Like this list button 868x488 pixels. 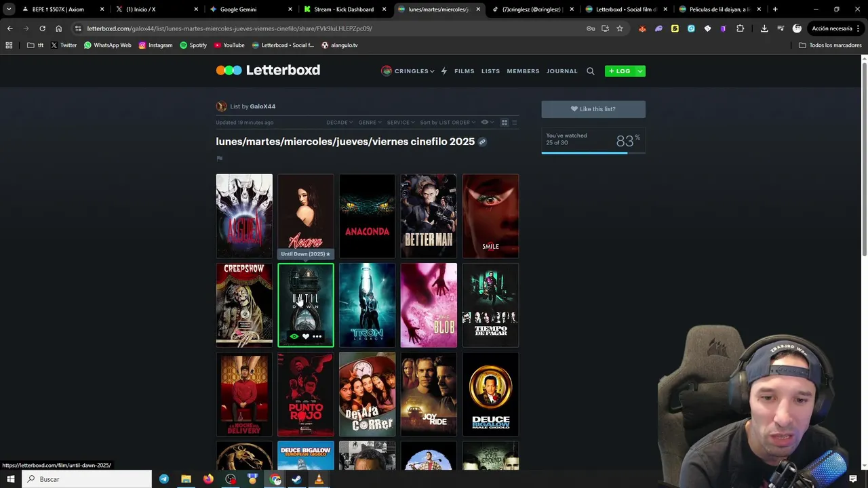(593, 109)
